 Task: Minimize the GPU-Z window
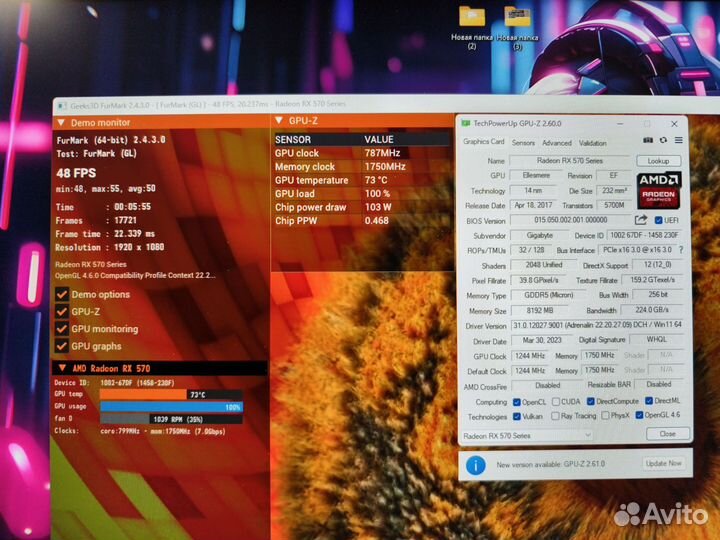point(620,124)
